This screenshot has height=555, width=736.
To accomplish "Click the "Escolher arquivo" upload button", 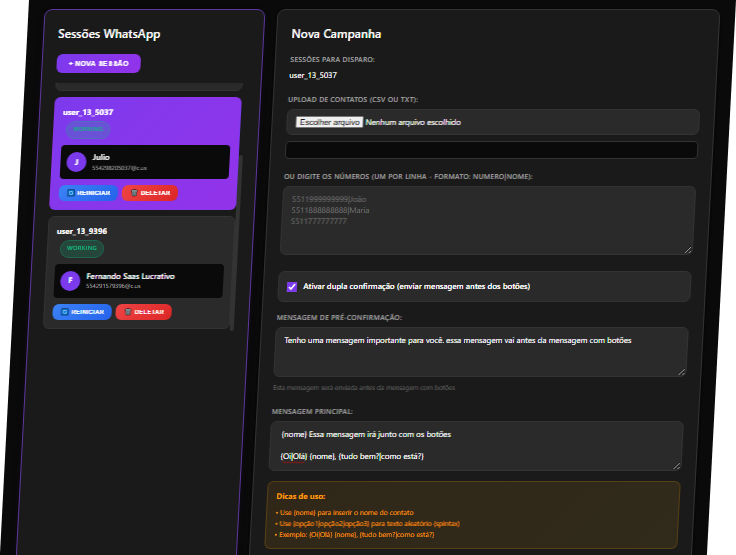I will [x=328, y=122].
